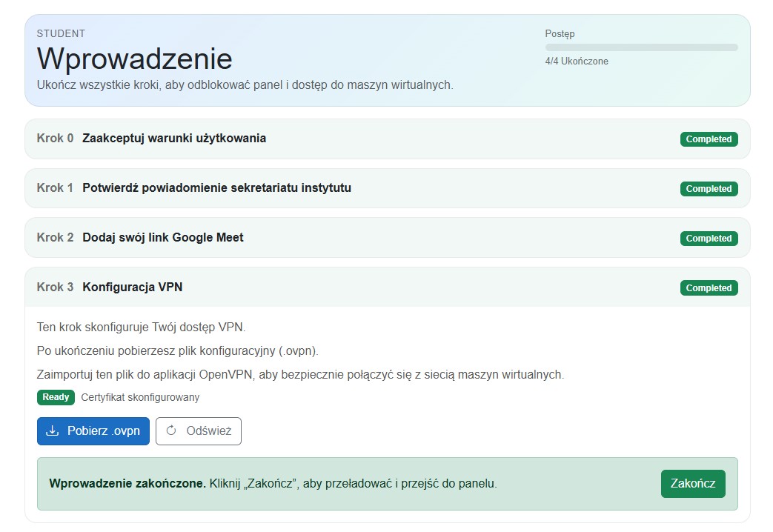
Task: Open Krok 2 Dodaj swój link Google Meet
Action: coord(163,238)
